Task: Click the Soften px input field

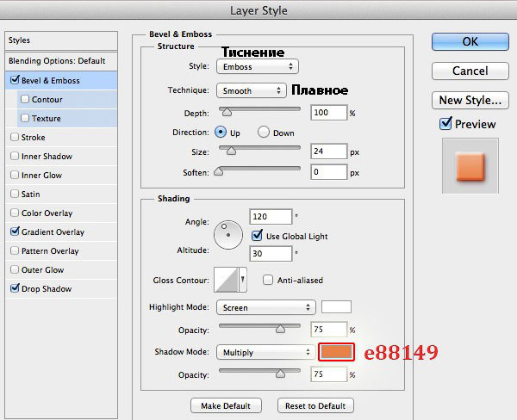Action: (329, 172)
